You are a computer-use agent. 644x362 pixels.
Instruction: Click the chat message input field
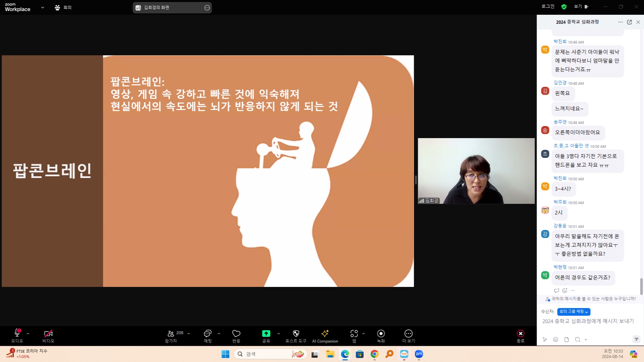click(x=588, y=321)
